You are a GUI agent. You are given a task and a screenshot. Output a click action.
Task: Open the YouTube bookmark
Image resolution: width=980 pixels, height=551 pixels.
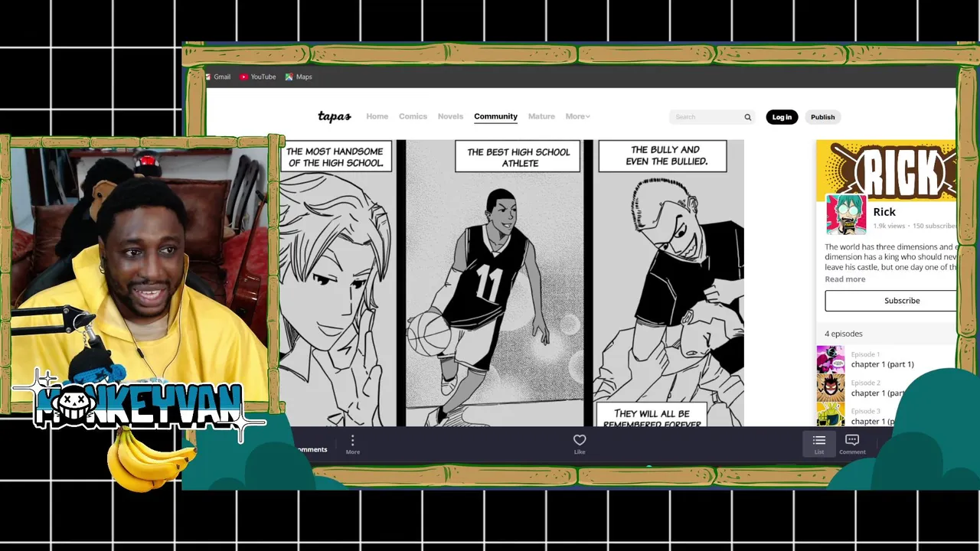(x=257, y=77)
